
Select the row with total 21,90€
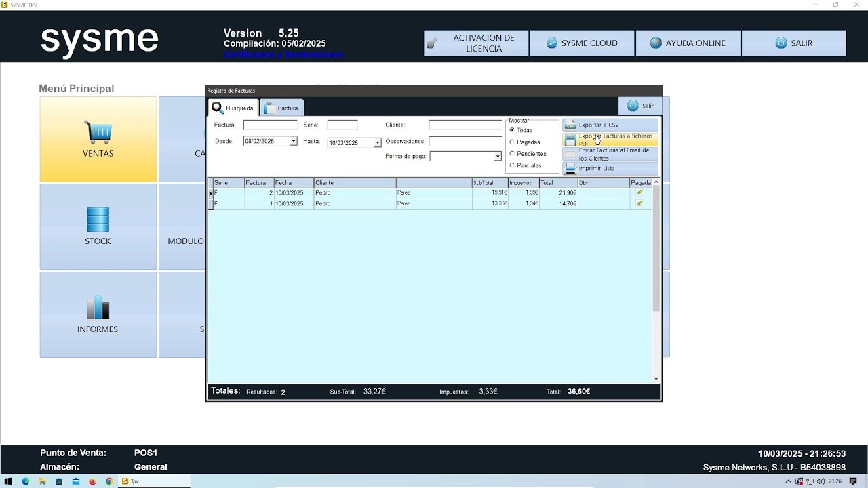point(430,193)
